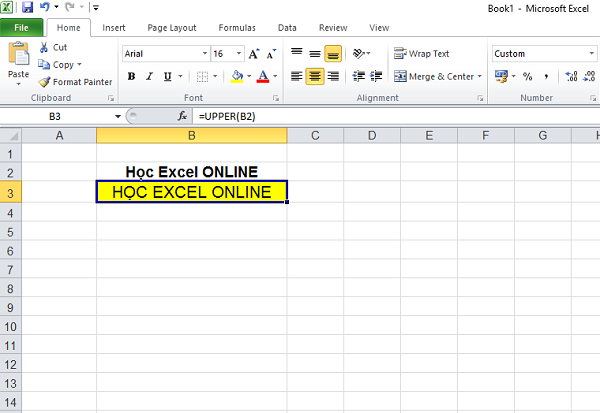600x413 pixels.
Task: Toggle Italic formatting
Action: [x=150, y=76]
